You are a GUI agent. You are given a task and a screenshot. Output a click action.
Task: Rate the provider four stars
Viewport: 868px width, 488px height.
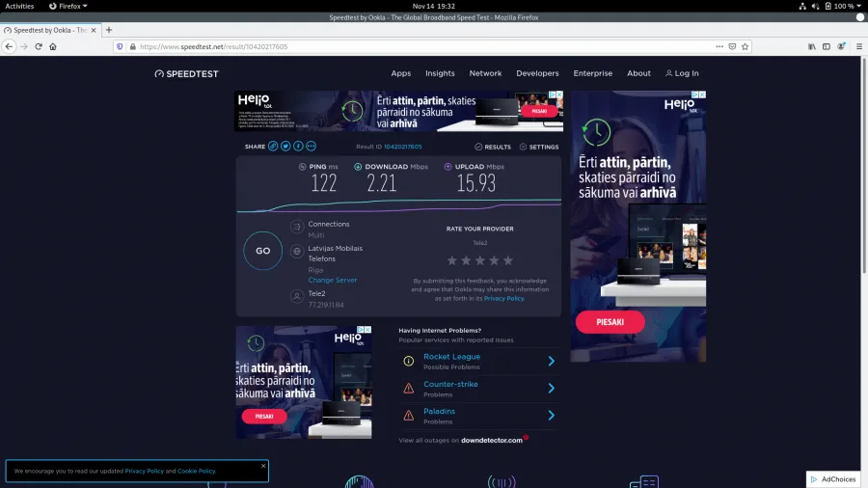(x=494, y=260)
